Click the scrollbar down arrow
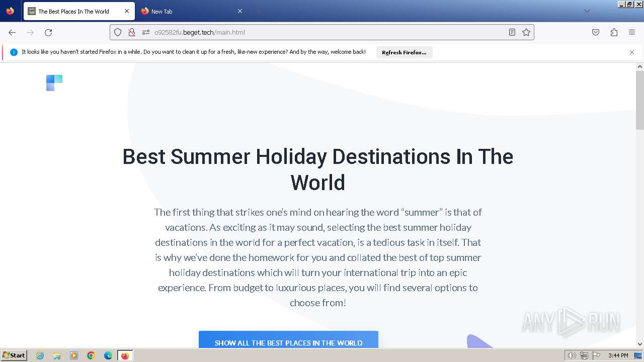Image resolution: width=644 pixels, height=362 pixels. coord(640,344)
